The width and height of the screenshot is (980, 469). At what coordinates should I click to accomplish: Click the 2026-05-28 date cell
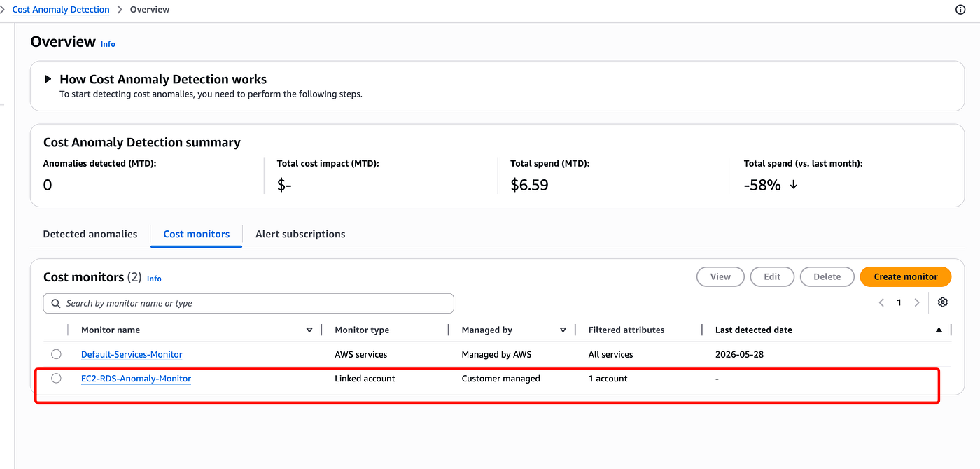[x=739, y=355]
